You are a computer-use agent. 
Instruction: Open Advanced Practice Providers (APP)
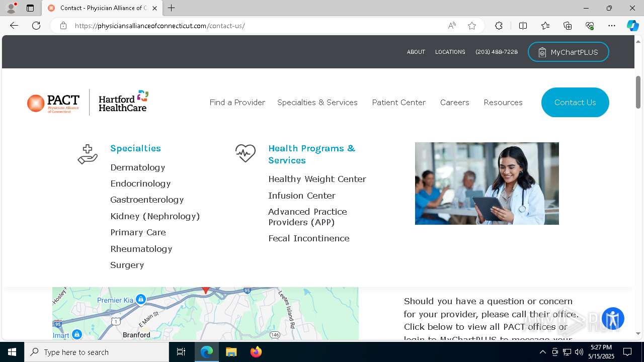point(308,217)
